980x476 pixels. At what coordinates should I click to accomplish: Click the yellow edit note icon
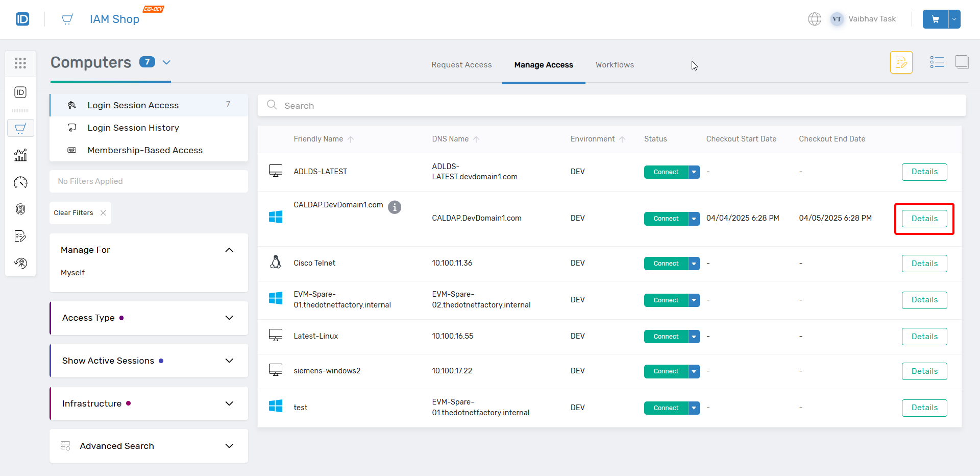pyautogui.click(x=901, y=62)
